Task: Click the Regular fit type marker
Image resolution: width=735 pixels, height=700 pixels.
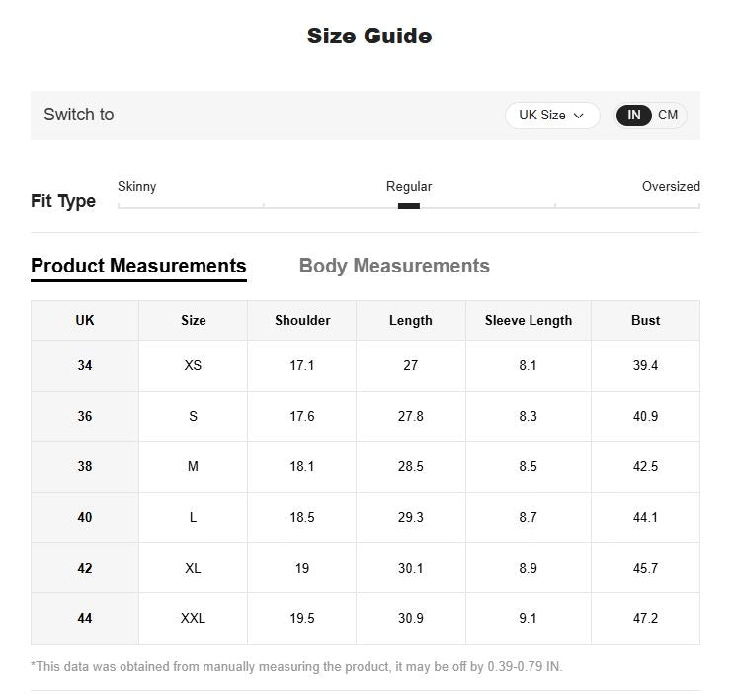Action: click(409, 206)
